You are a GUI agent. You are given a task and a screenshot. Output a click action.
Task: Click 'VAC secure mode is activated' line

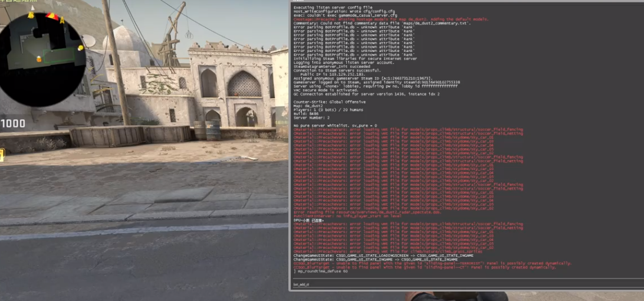[x=327, y=90]
